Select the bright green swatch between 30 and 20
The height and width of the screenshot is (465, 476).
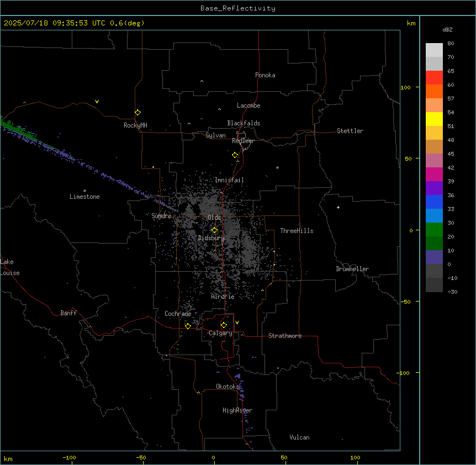(434, 230)
